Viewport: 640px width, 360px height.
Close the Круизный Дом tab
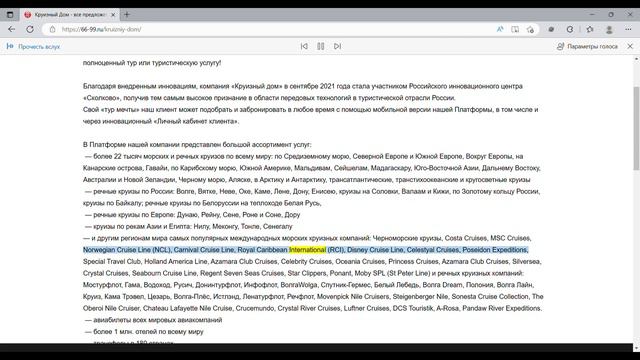click(x=113, y=15)
